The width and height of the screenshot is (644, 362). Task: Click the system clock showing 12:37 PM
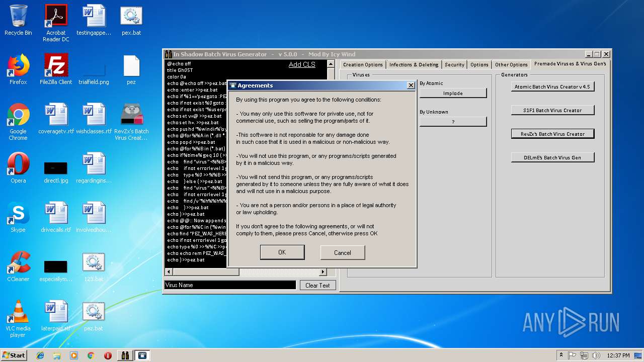(618, 355)
